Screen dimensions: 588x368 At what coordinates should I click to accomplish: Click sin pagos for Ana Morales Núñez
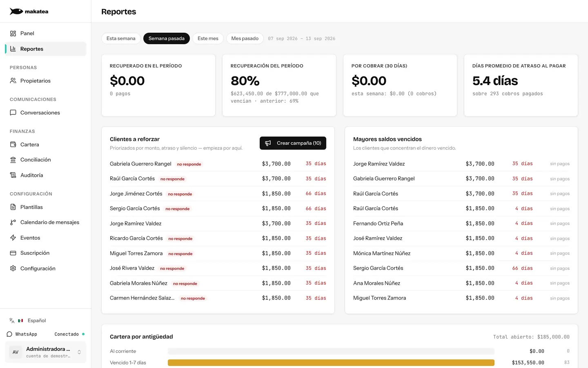point(560,283)
